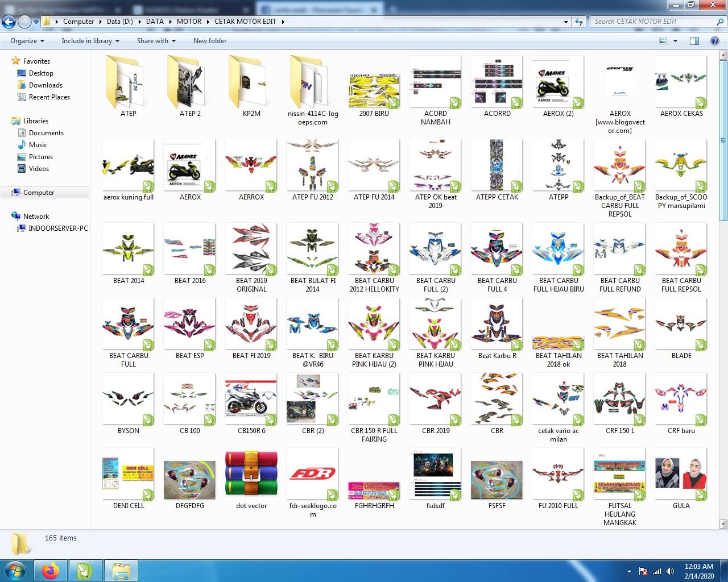728x582 pixels.
Task: Open the change view options dropdown arrow
Action: pyautogui.click(x=676, y=41)
